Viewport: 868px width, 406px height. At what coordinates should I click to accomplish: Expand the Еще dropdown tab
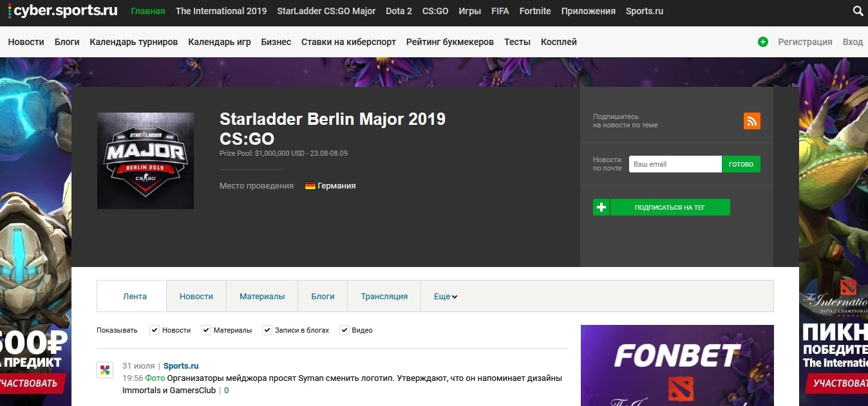[445, 297]
